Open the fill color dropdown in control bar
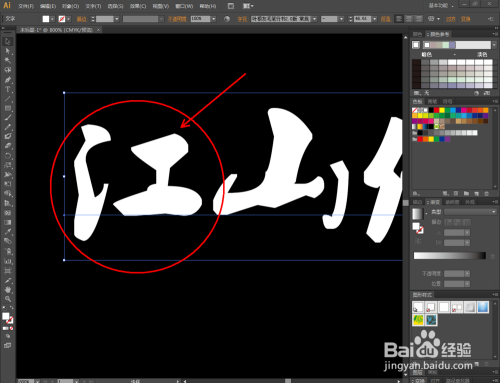 52,19
